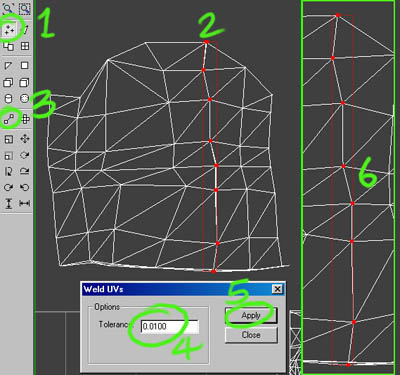Apply the Weld UVs tolerance

click(x=251, y=316)
